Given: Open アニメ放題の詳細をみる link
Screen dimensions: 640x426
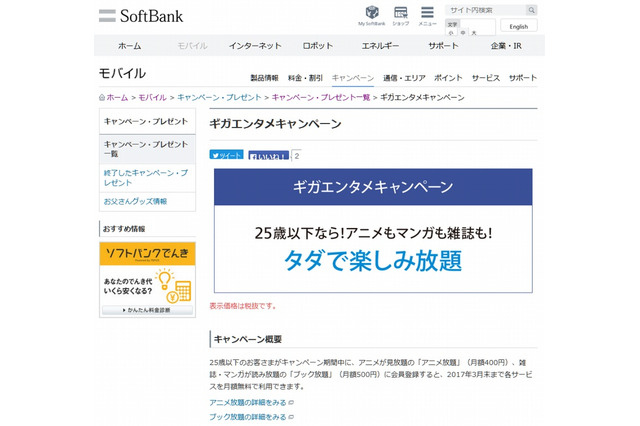Looking at the screenshot, I should click(x=248, y=403).
